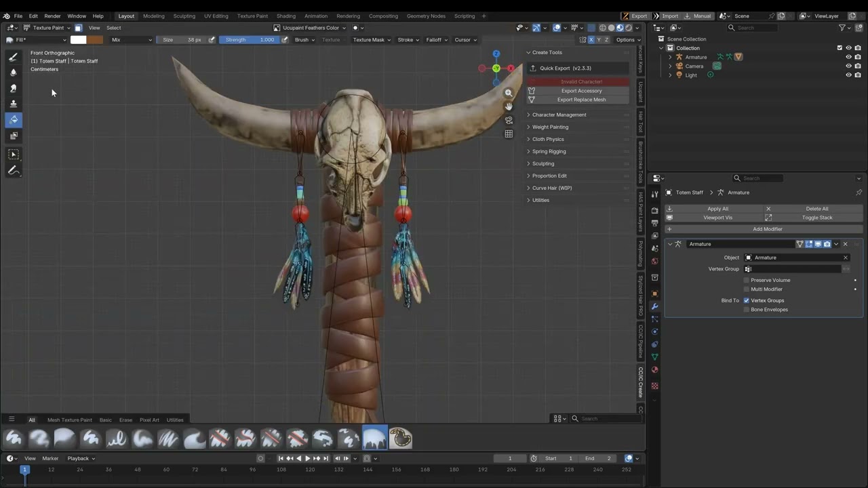This screenshot has height=488, width=868.
Task: Expand Armature item in outliner tree
Action: (670, 57)
